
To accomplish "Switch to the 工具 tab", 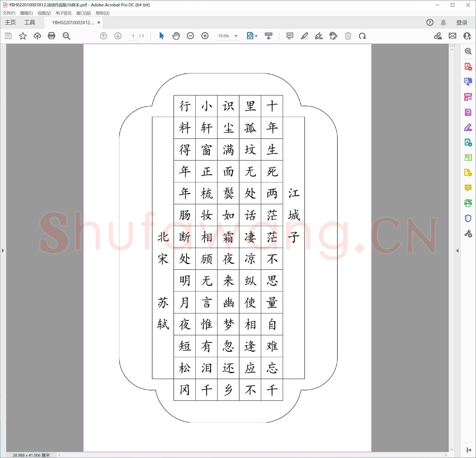I will (x=30, y=22).
